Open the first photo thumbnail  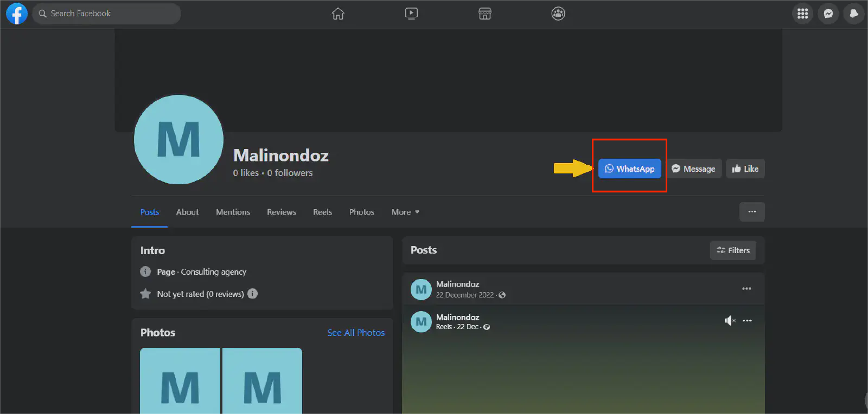(180, 381)
